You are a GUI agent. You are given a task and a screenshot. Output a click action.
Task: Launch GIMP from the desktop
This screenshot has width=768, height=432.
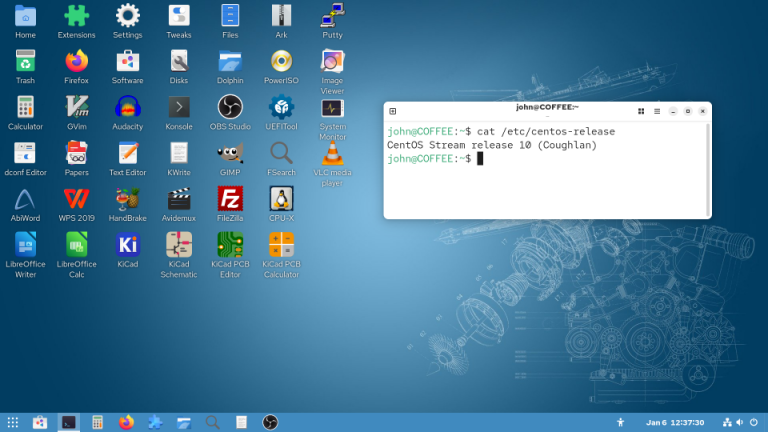point(230,153)
